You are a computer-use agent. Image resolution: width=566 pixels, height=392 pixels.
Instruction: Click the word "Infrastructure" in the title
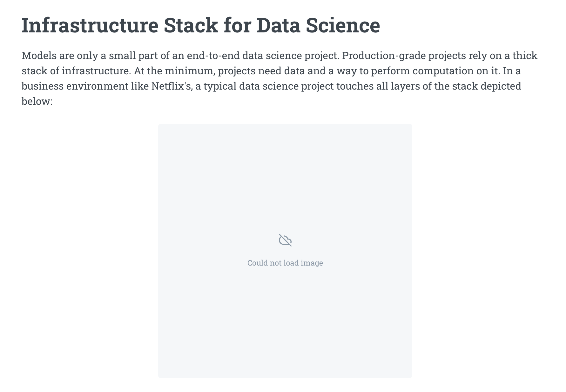pyautogui.click(x=90, y=25)
